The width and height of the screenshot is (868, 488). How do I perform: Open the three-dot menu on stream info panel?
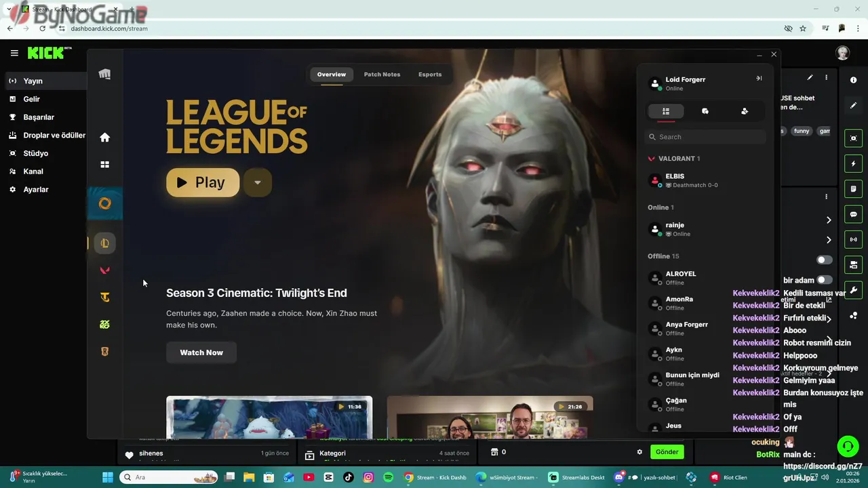click(x=826, y=78)
